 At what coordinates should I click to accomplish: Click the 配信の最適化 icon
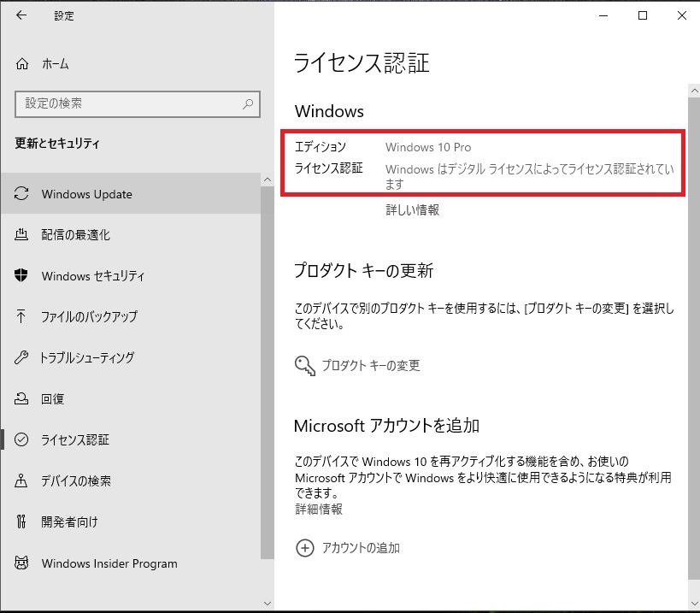click(x=21, y=234)
